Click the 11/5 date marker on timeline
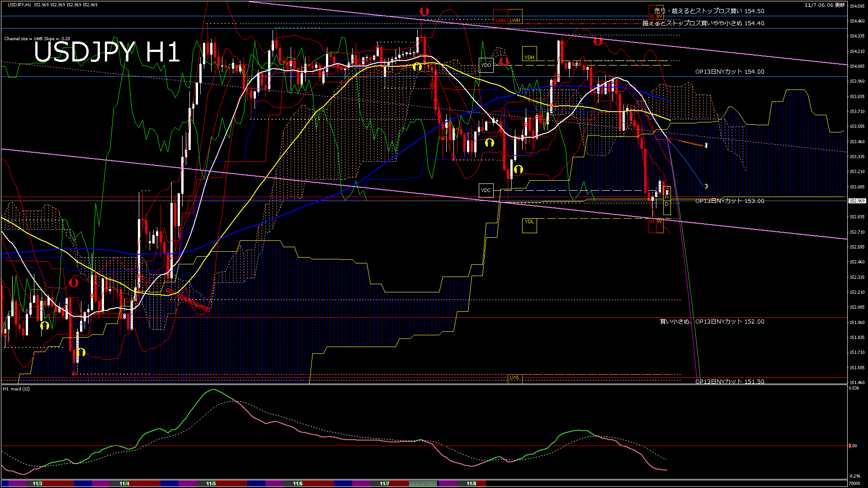This screenshot has width=868, height=488. [211, 483]
